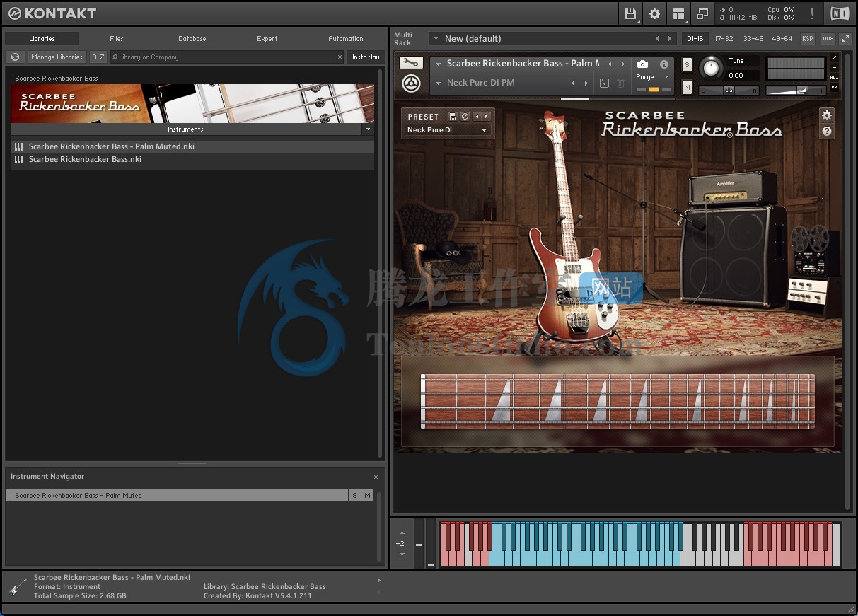Click the piano icon of Scarbee Rickenbacker Bass.nki
This screenshot has width=858, height=616.
click(x=19, y=159)
